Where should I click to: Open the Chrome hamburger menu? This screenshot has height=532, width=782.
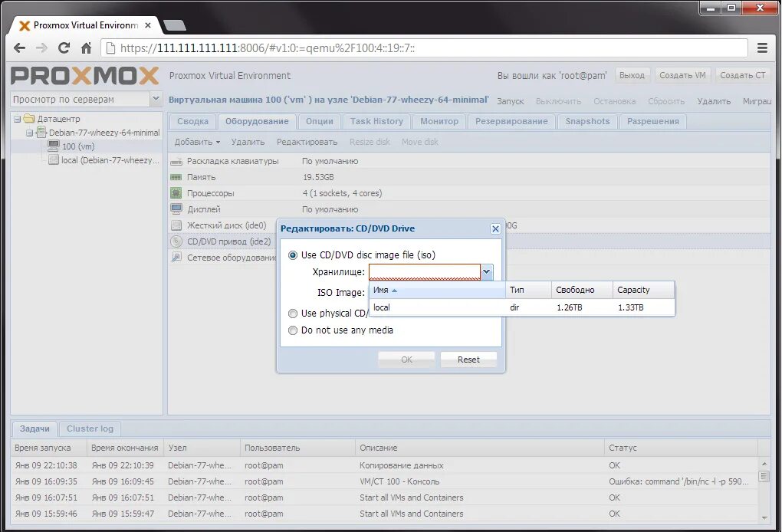(x=762, y=48)
